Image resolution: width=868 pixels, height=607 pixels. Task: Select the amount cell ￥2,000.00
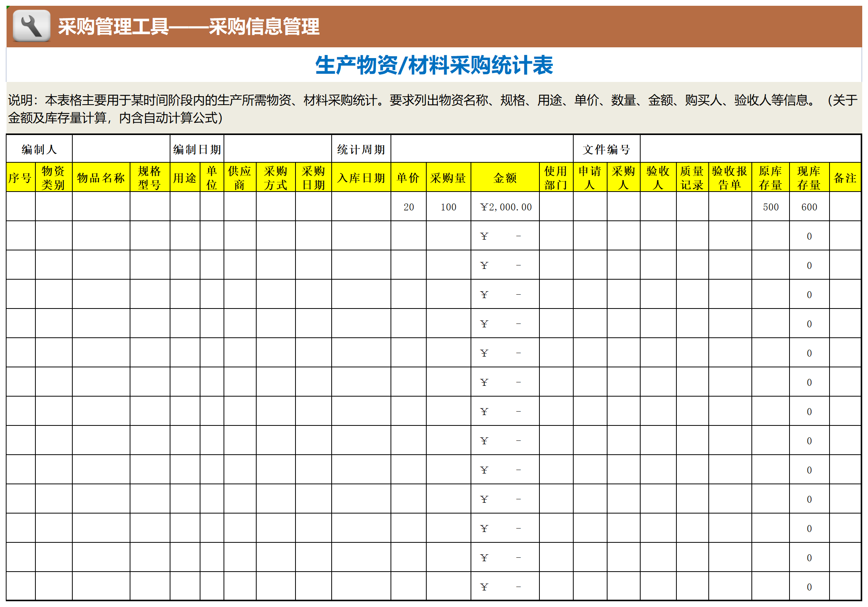click(505, 207)
